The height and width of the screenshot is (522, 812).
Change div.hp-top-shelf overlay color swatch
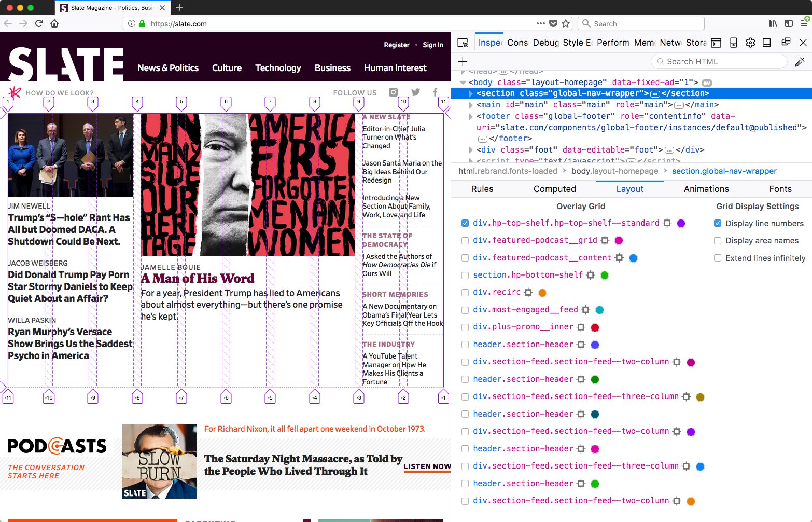click(x=681, y=223)
